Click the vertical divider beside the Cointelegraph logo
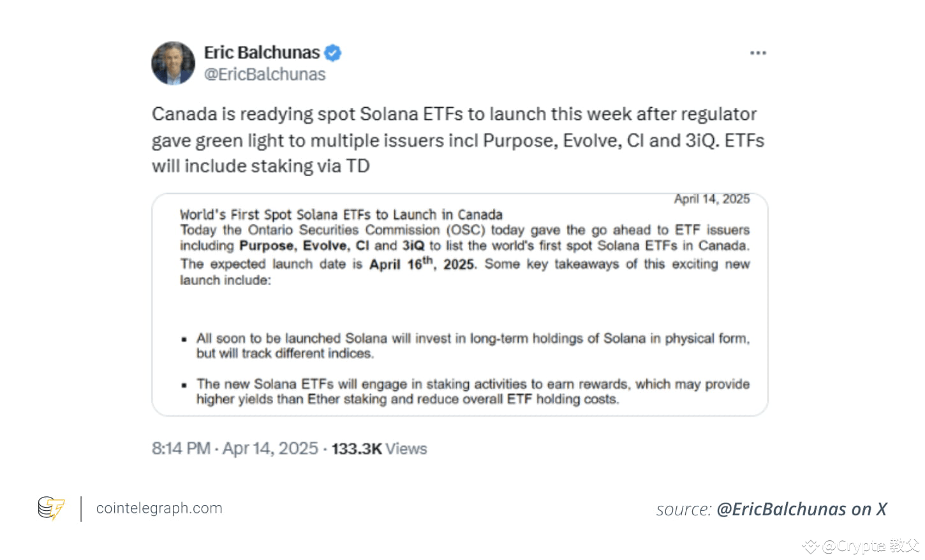Viewport: 925px width, 560px height. coord(80,508)
